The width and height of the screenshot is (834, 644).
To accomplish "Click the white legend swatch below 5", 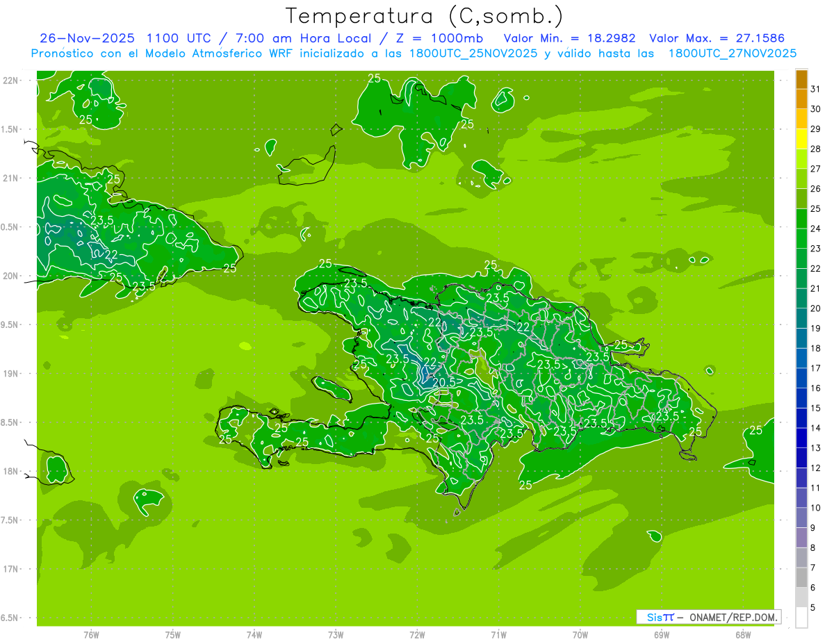I will [801, 618].
